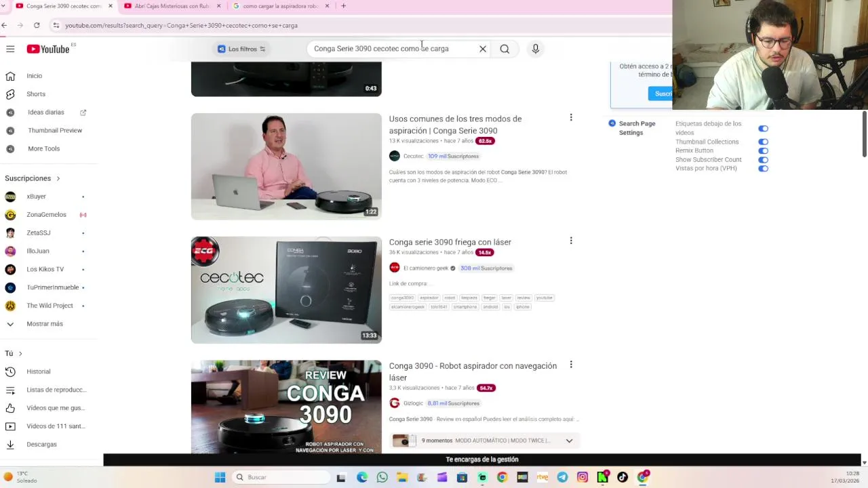Open Telegram from the taskbar

click(x=562, y=477)
